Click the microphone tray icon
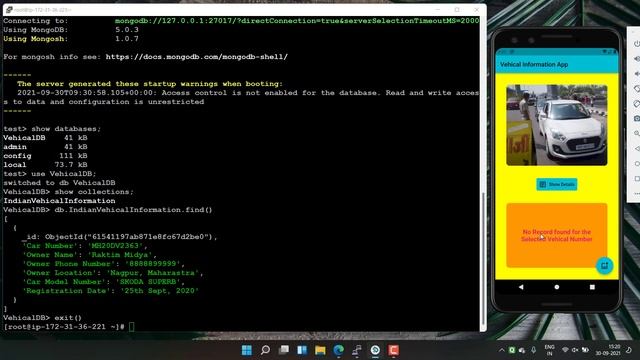The image size is (640, 360). click(x=533, y=350)
